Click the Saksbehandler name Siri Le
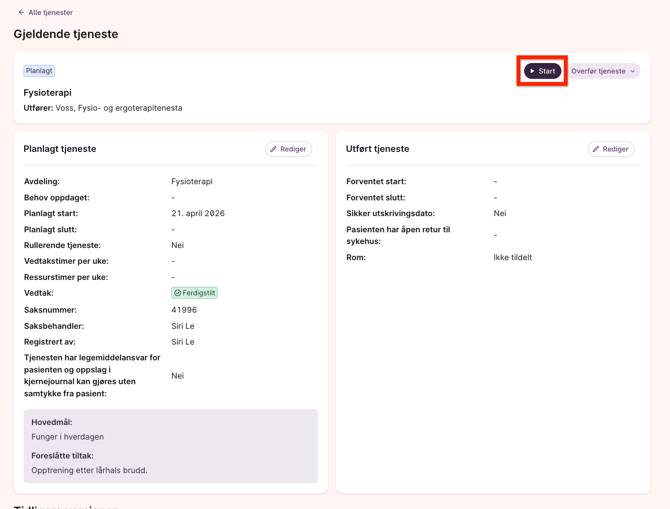670x509 pixels. (182, 326)
